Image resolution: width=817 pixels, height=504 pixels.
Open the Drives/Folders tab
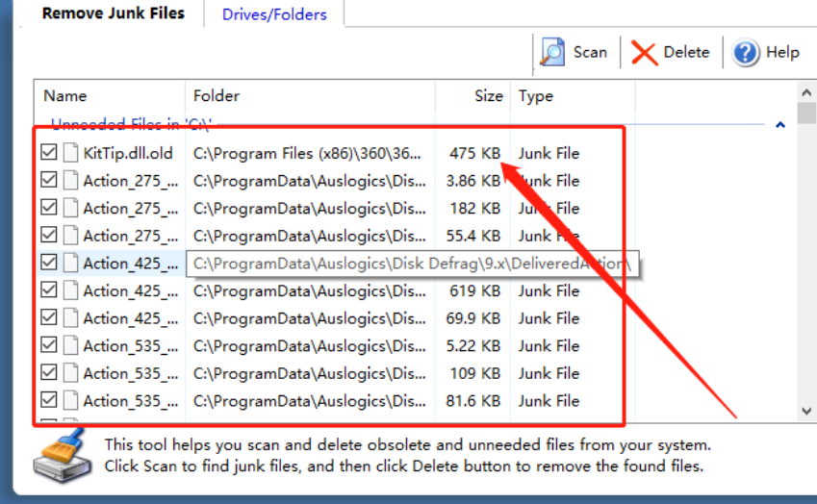click(274, 14)
